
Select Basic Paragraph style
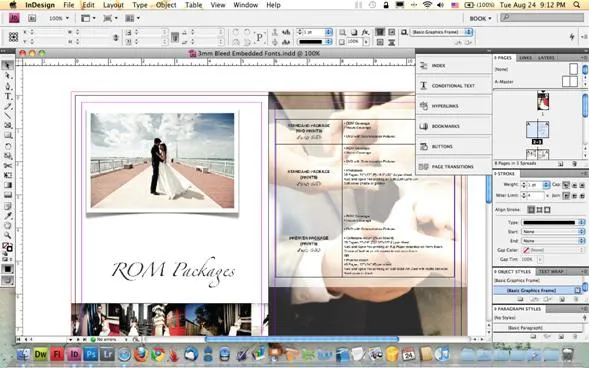click(537, 328)
